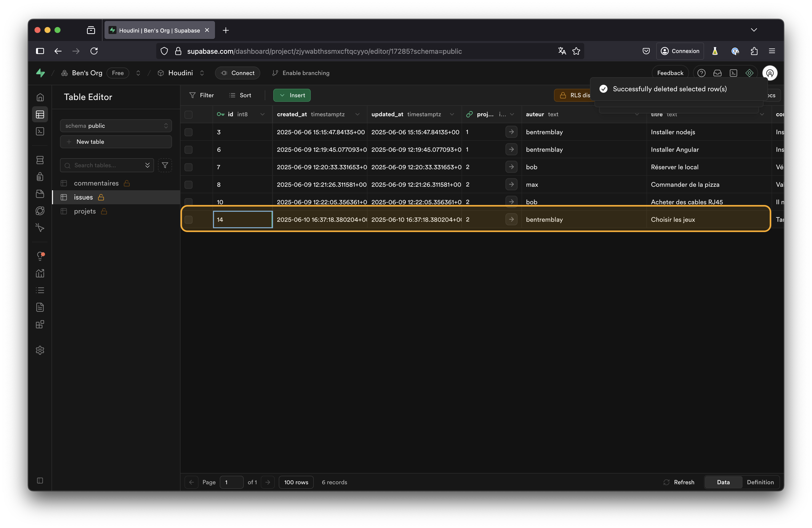Open Advisors lightbulb icon in sidebar

click(x=40, y=256)
